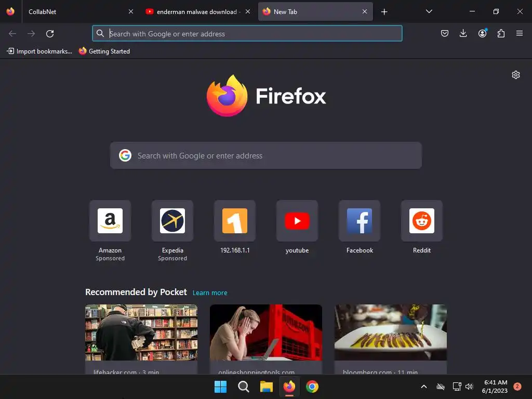Open new tab personalize settings gear

[516, 75]
